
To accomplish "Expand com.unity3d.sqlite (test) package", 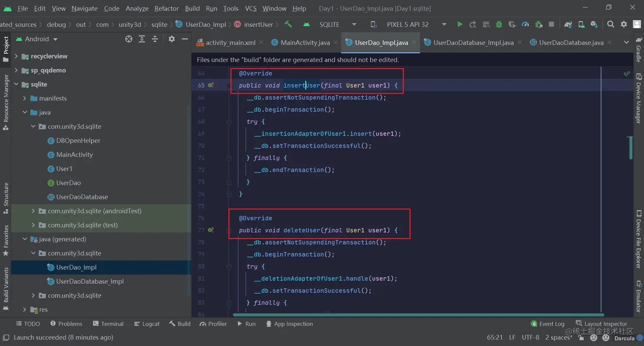I will tap(33, 225).
